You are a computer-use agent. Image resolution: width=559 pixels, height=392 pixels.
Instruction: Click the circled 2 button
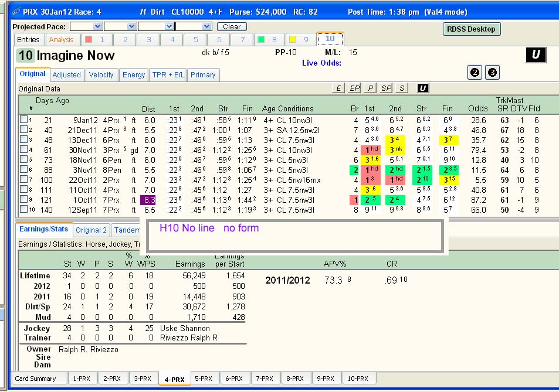click(475, 73)
